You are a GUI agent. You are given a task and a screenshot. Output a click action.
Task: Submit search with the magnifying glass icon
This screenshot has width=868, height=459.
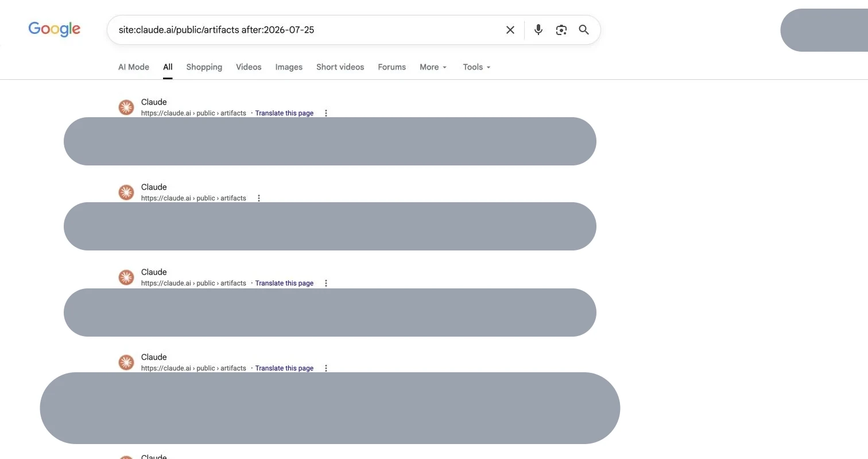coord(584,30)
